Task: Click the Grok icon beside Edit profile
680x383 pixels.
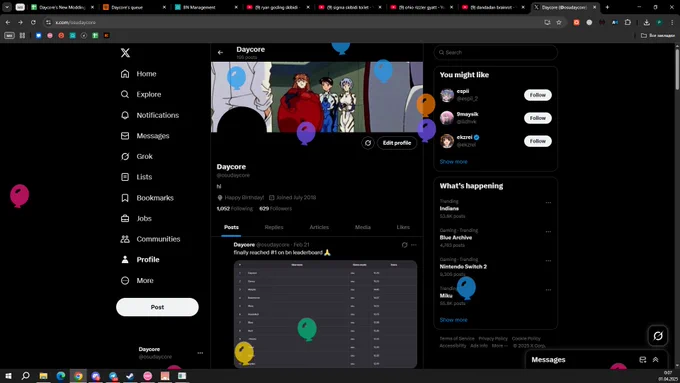Action: tap(368, 143)
